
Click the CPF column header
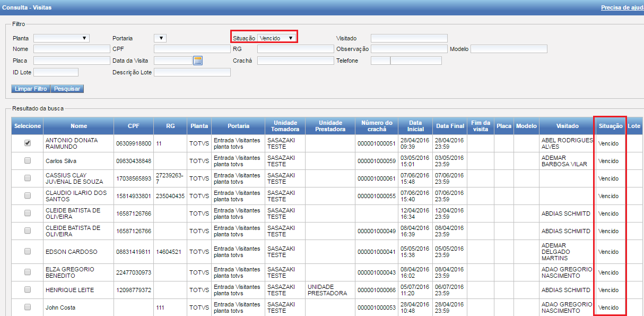pyautogui.click(x=134, y=126)
